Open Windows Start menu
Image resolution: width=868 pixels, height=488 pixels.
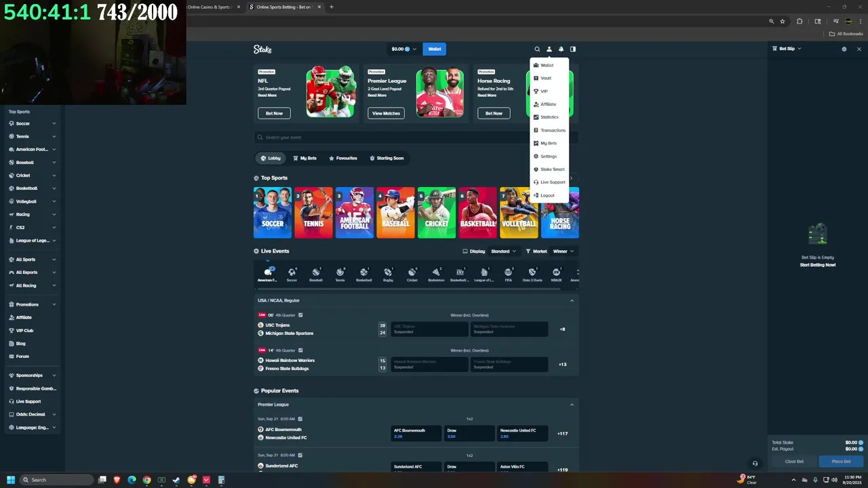click(11, 480)
